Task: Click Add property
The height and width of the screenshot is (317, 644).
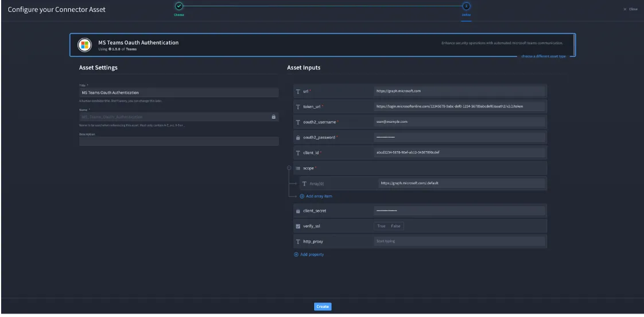Action: coord(309,254)
